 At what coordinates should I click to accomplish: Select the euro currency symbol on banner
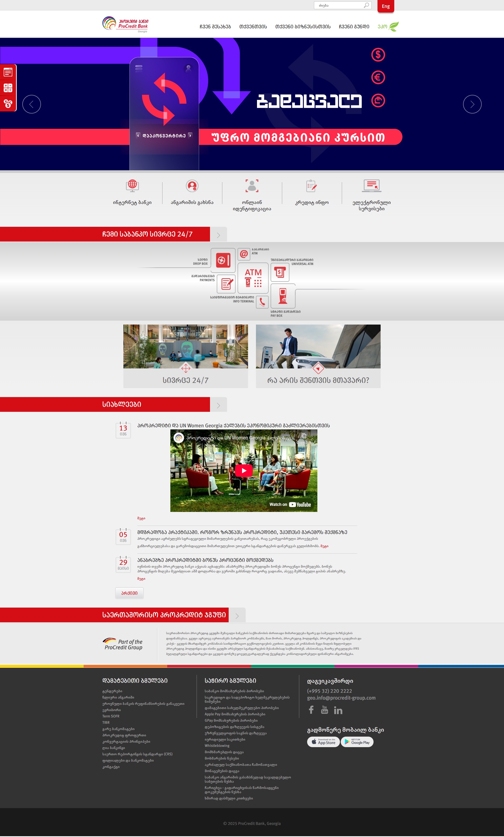378,78
